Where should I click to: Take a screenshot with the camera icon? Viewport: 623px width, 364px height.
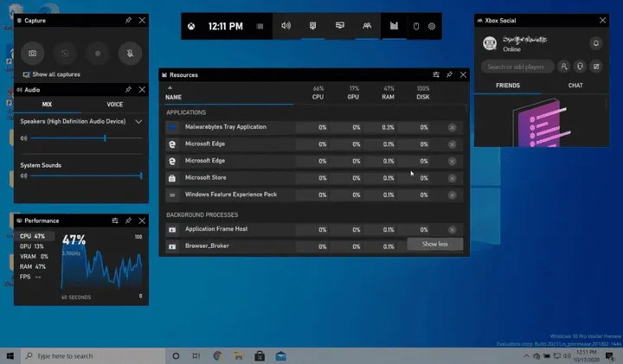(33, 53)
